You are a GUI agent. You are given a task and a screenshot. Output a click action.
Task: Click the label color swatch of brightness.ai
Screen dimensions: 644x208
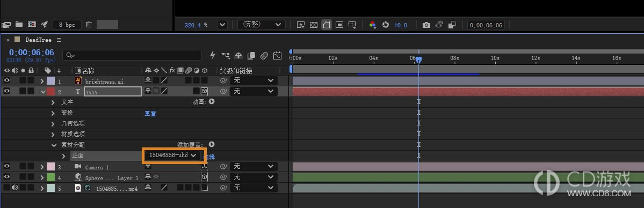(x=51, y=81)
